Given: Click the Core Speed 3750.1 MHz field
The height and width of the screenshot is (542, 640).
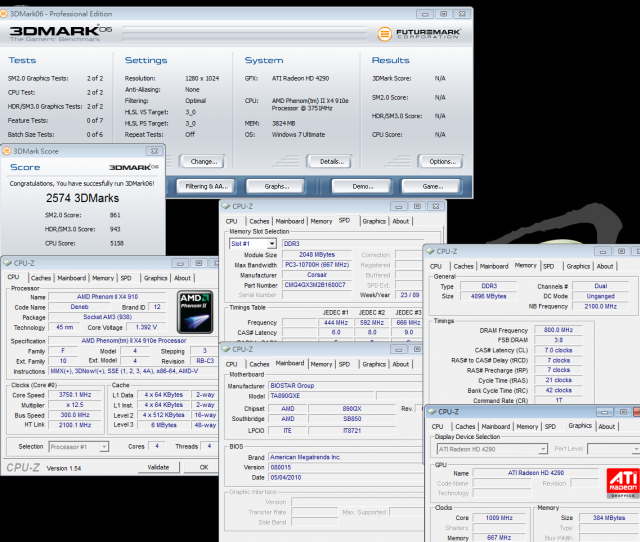Looking at the screenshot, I should pos(75,395).
